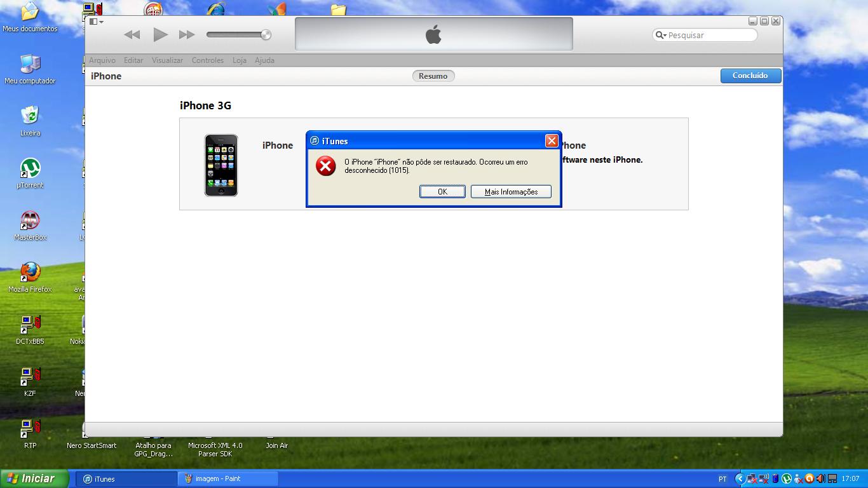Click the iPhone 3G heading text
Screen dimensions: 868x488
[x=205, y=105]
